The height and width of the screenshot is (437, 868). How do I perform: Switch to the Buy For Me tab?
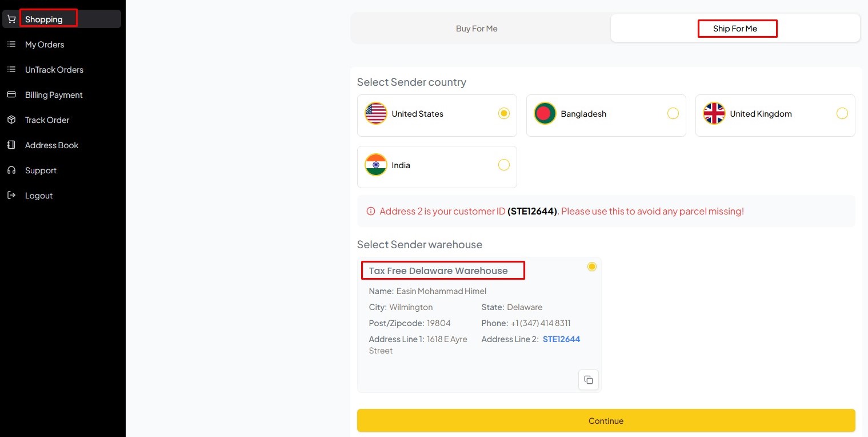[477, 29]
